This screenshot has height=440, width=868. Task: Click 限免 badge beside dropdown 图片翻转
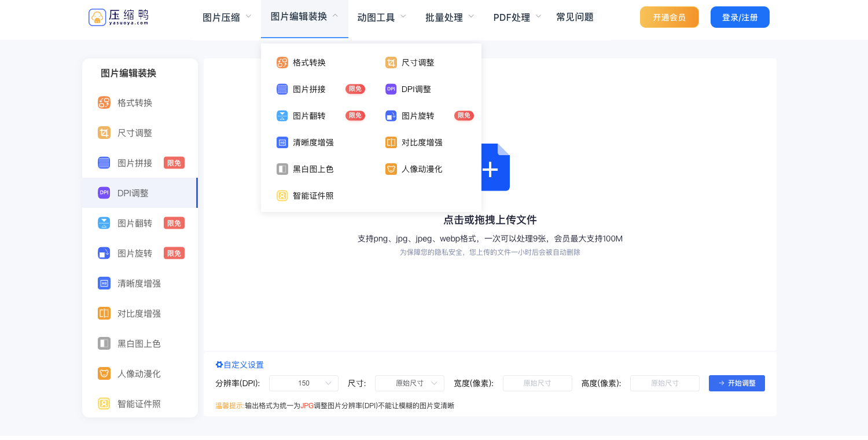click(x=355, y=116)
